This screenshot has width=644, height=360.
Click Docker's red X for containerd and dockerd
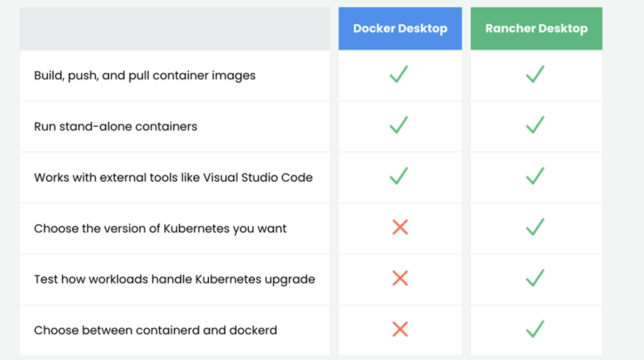click(400, 330)
